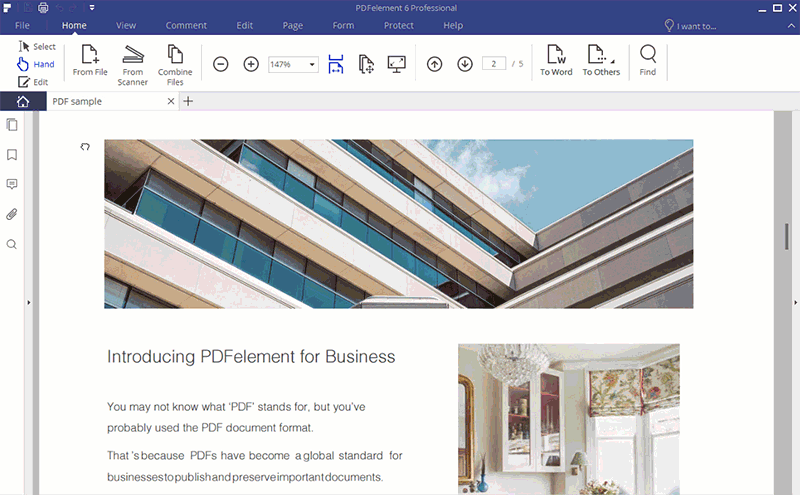This screenshot has width=800, height=495.
Task: Go to the Home start tab
Action: [23, 102]
